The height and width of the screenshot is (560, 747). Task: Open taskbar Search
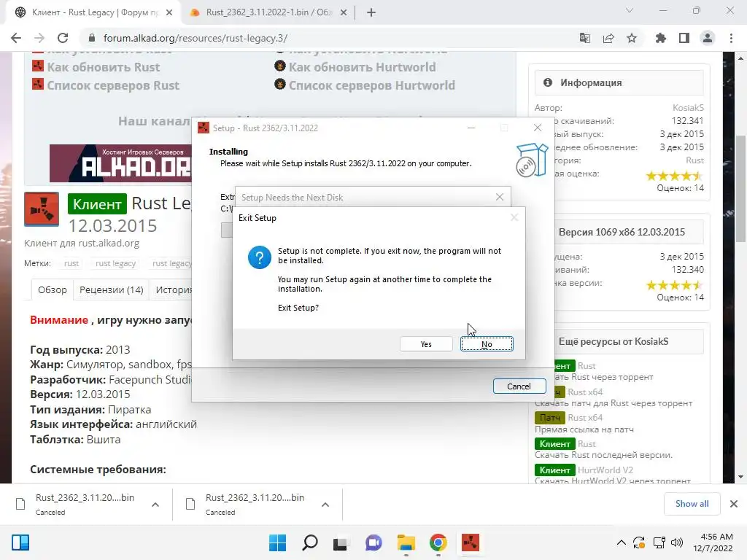[x=309, y=542]
